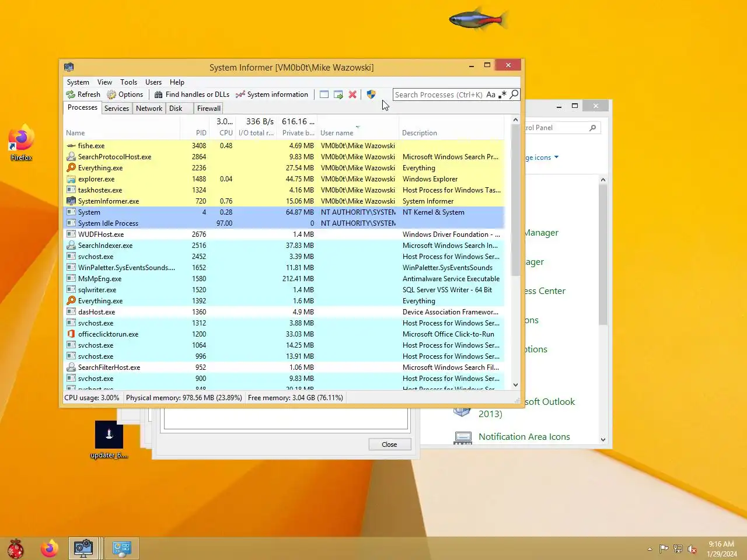
Task: Select the sqlwriter.exe process
Action: tap(284, 290)
